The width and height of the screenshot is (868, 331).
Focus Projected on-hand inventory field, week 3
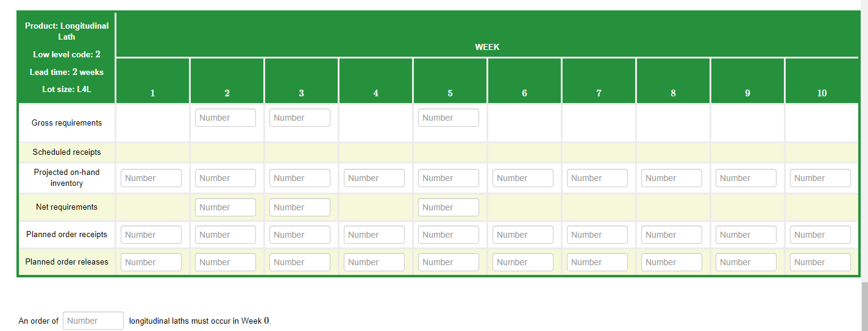300,178
